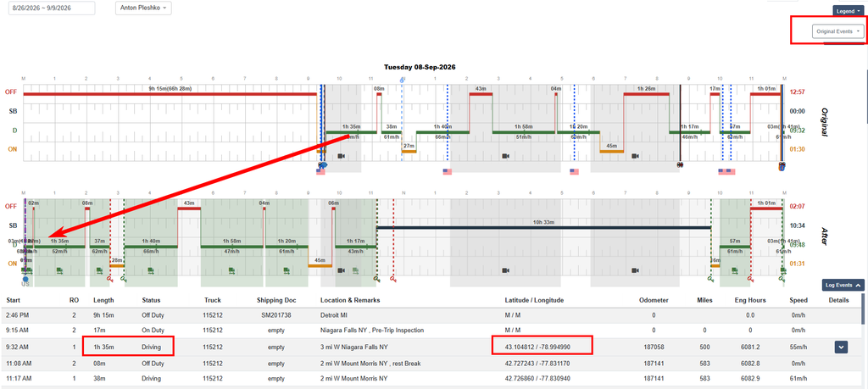This screenshot has height=389, width=868.
Task: Click US flag below 9 AM in Original graph
Action: click(x=320, y=171)
